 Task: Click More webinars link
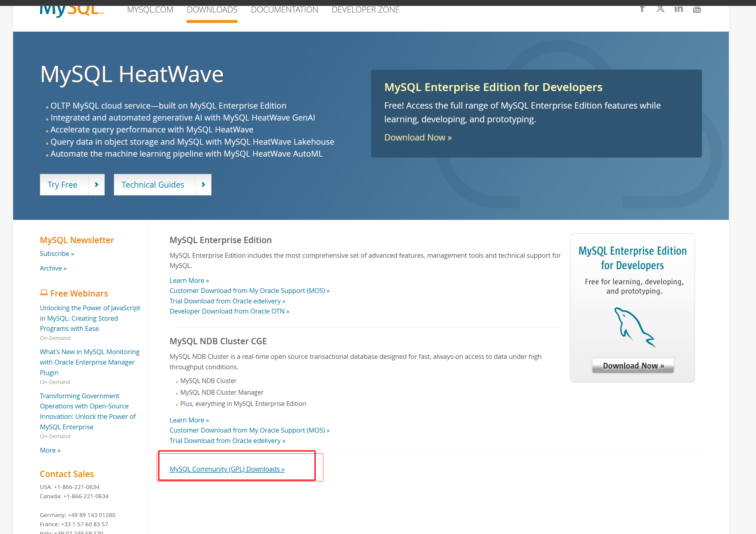(50, 450)
